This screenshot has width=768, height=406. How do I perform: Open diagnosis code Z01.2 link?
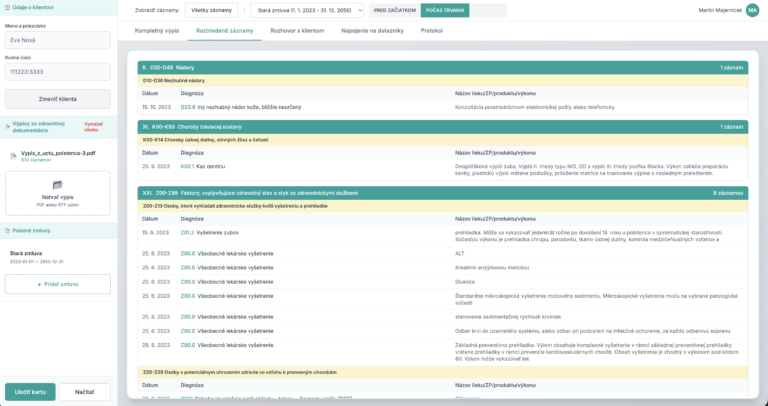[188, 233]
